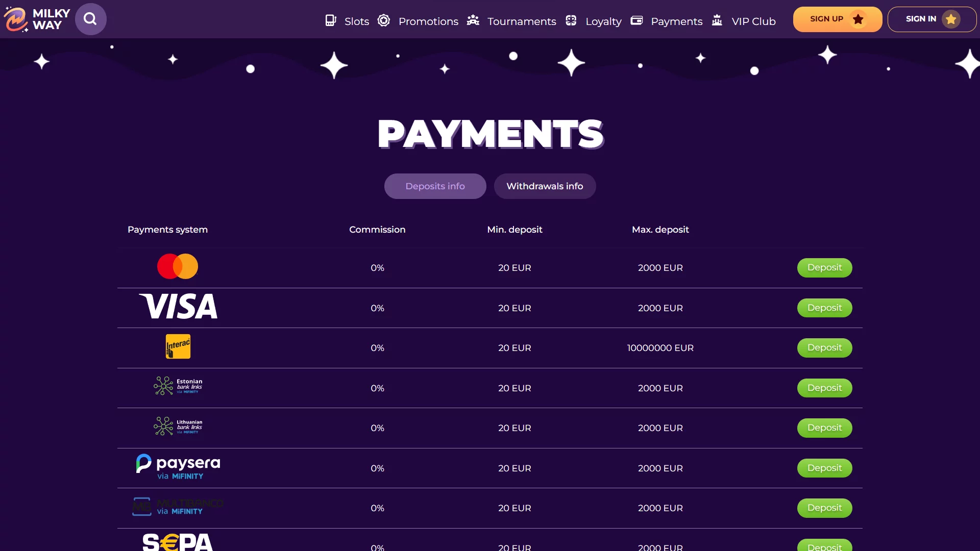Click 2000 EUR max deposit in Paysera row
The image size is (980, 551).
[660, 468]
